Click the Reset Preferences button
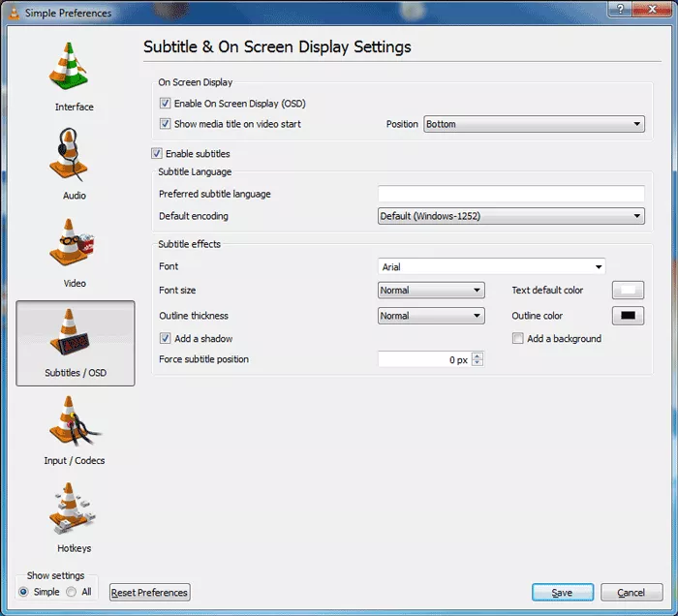The height and width of the screenshot is (616, 678). click(149, 592)
